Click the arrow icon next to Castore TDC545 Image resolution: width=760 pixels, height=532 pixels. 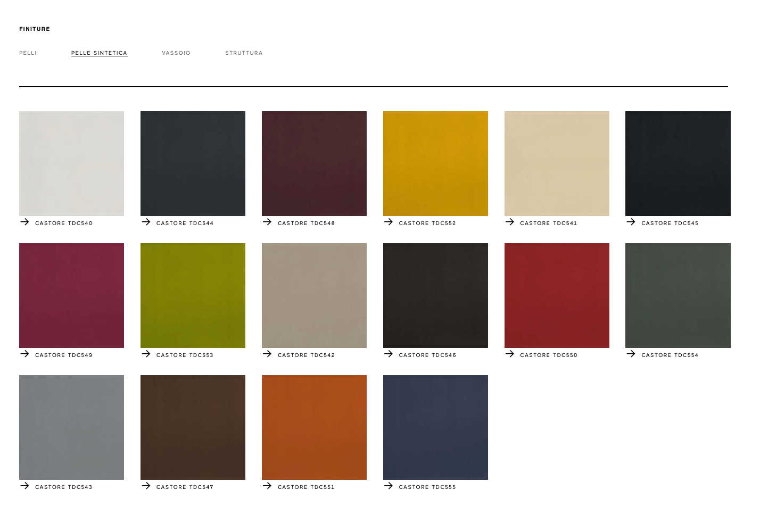click(x=631, y=222)
